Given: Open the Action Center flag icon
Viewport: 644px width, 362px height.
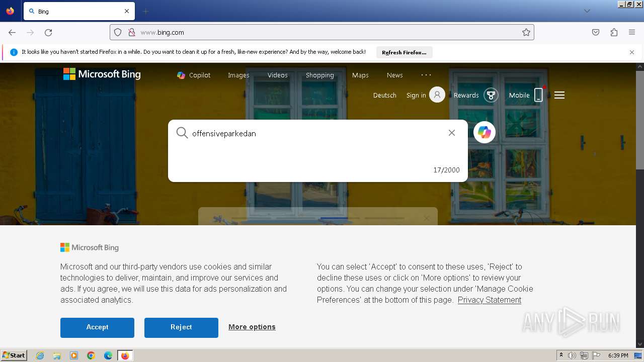Looking at the screenshot, I should pos(596,355).
